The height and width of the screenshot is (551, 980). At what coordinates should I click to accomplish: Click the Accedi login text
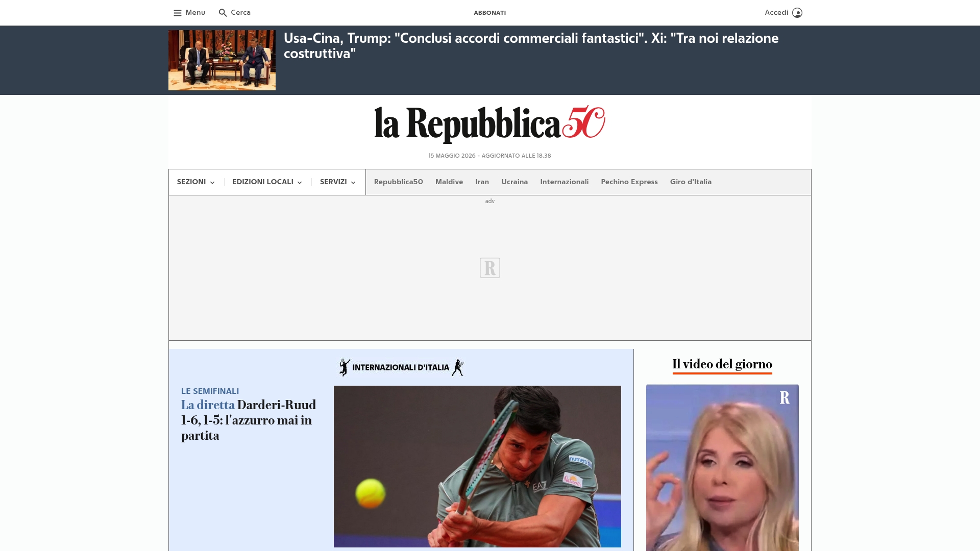776,13
